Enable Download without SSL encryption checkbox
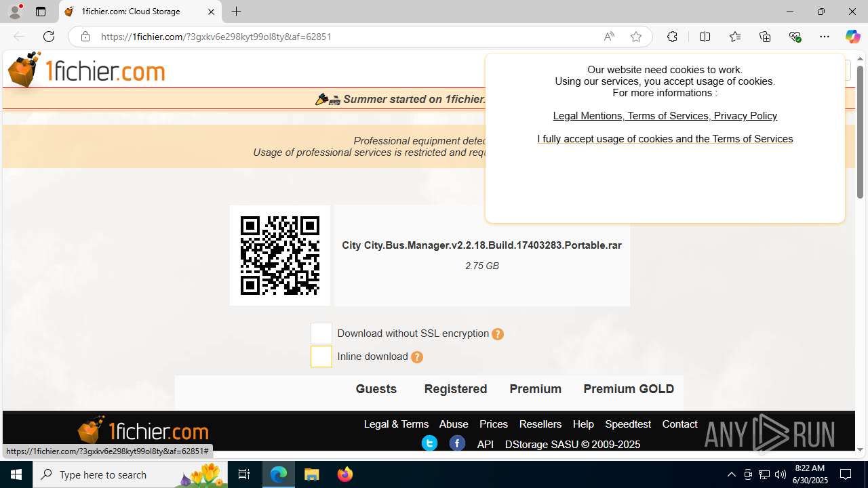Viewport: 868px width, 488px height. tap(321, 333)
